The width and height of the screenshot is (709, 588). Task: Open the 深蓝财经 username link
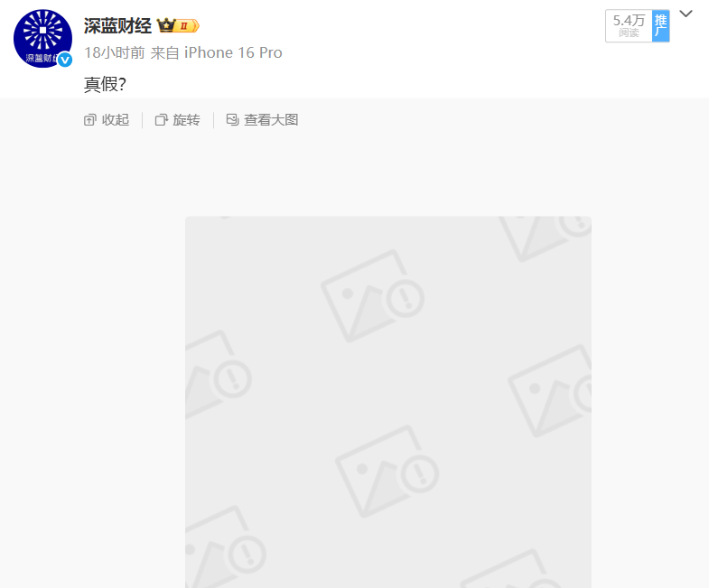point(117,26)
